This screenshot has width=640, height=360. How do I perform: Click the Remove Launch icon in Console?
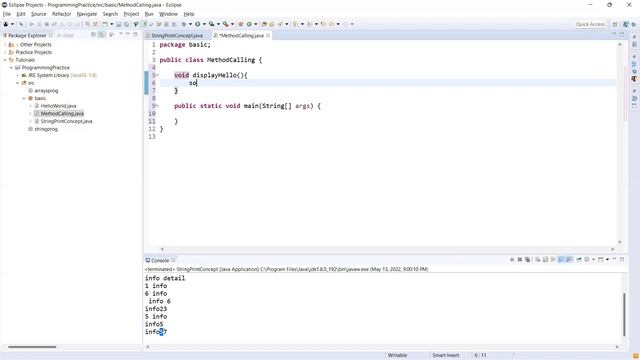coord(520,259)
